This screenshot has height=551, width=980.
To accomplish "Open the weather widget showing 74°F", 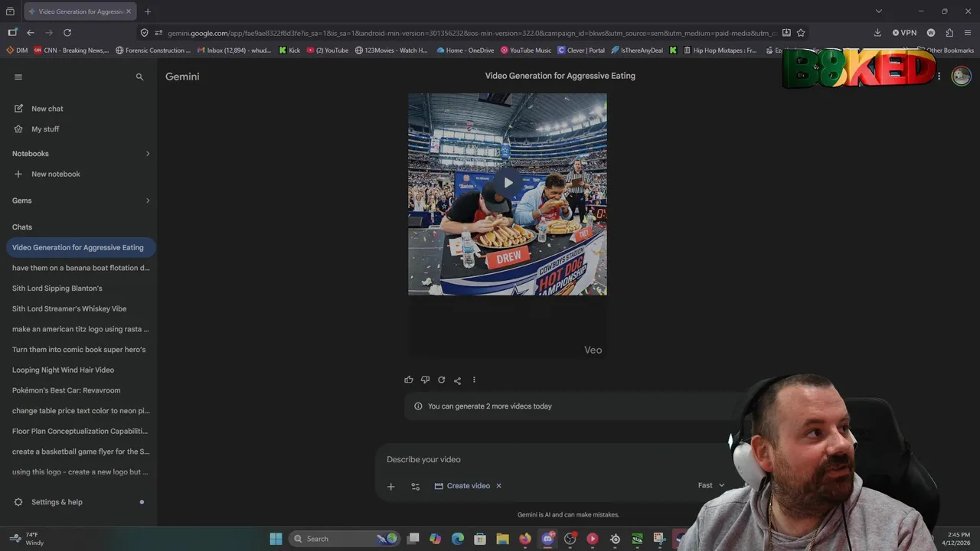I will coord(27,539).
